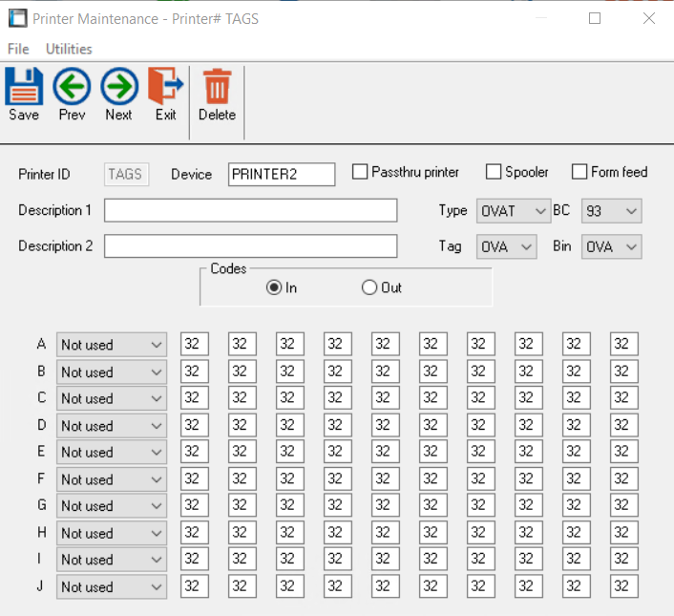This screenshot has height=616, width=674.
Task: Click the Device field containing PRINTER2
Action: pyautogui.click(x=282, y=174)
